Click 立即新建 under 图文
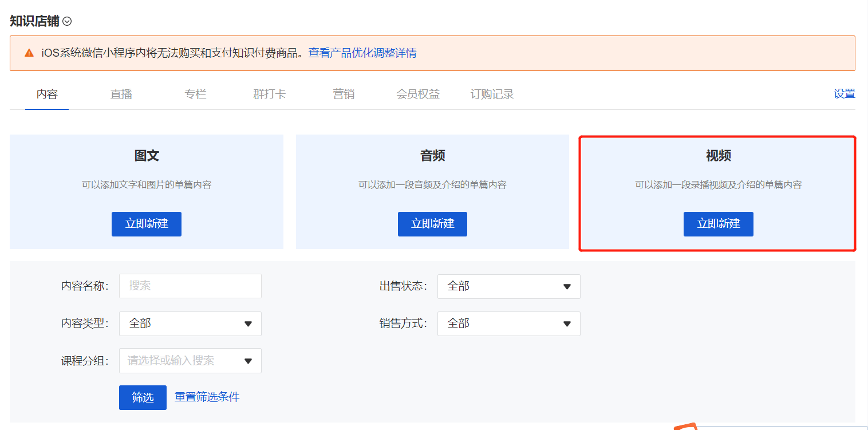Screen dimensions: 868x430 147,224
